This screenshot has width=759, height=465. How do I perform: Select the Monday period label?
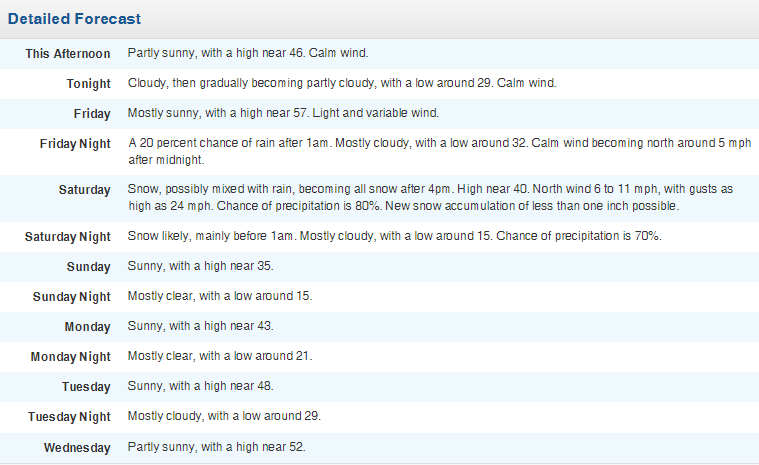tap(87, 327)
